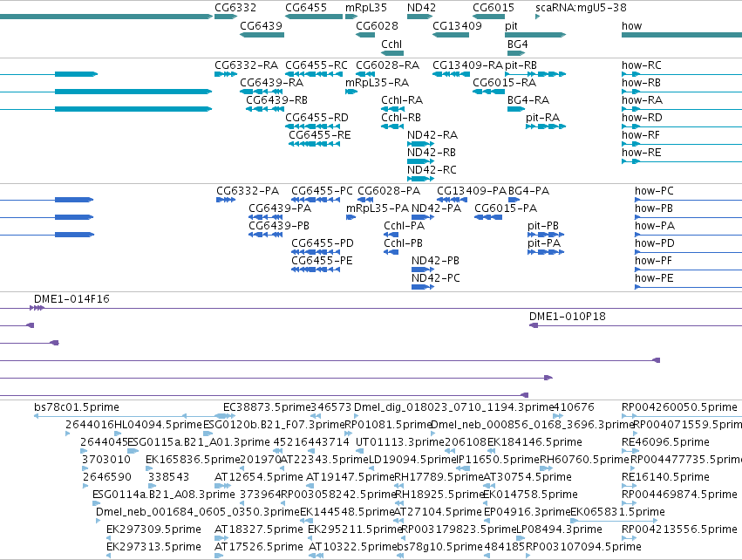Click the gene bar under the pit label
The height and width of the screenshot is (560, 742).
click(535, 35)
